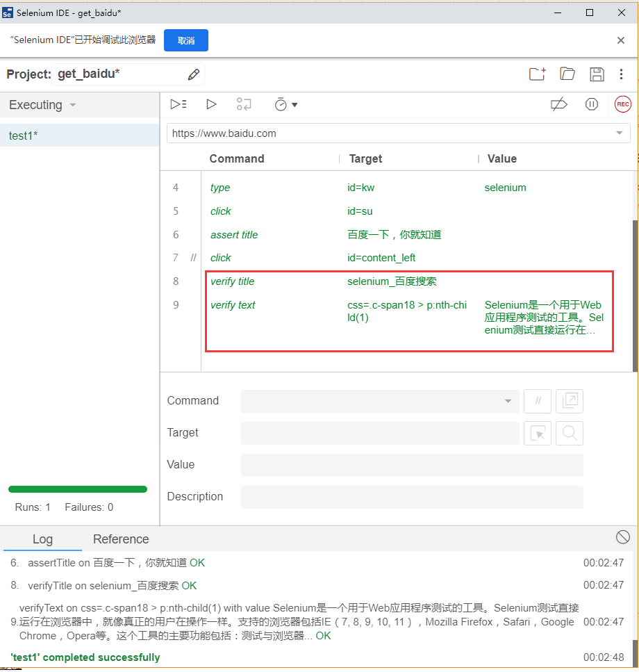Image resolution: width=639 pixels, height=672 pixels.
Task: Click the Selenium IDE app icon in title bar
Action: 7,13
